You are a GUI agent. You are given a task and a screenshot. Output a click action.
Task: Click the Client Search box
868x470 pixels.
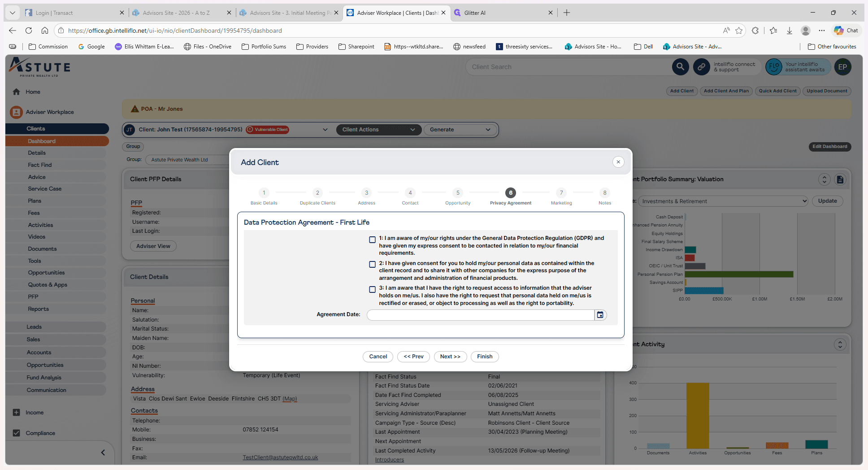pyautogui.click(x=568, y=67)
